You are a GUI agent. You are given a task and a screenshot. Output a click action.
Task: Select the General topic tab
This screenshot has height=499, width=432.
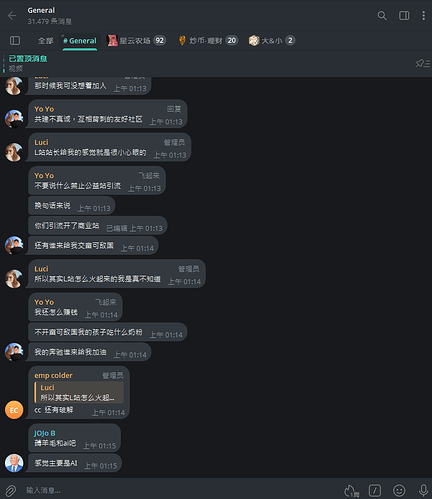tap(80, 41)
